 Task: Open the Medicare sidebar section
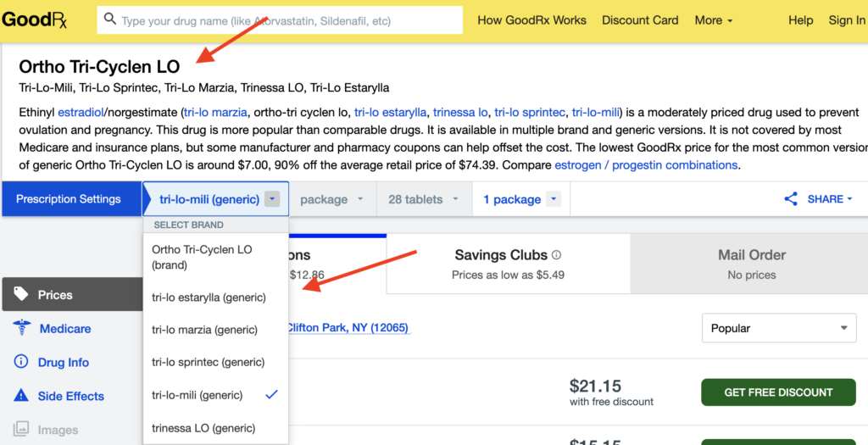coord(65,329)
